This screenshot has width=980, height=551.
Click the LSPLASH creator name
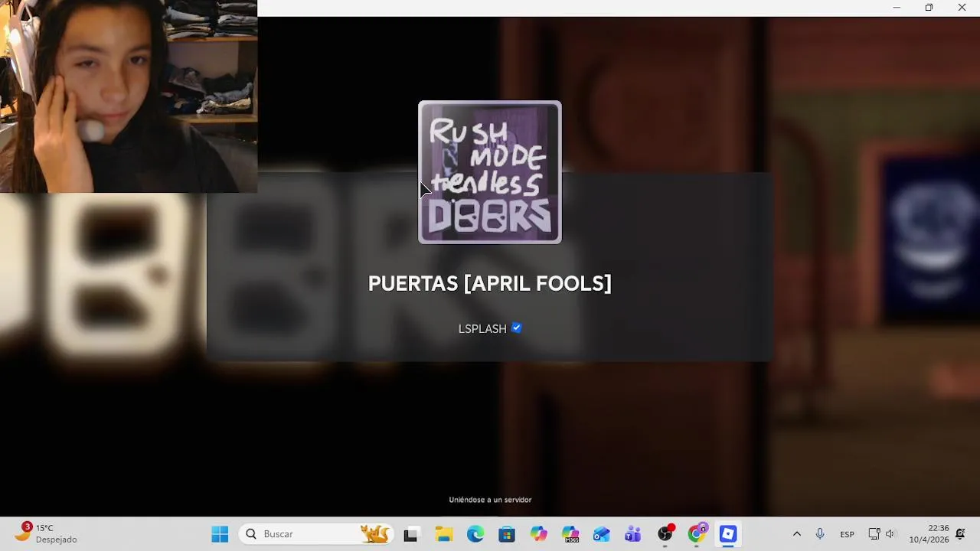coord(482,328)
